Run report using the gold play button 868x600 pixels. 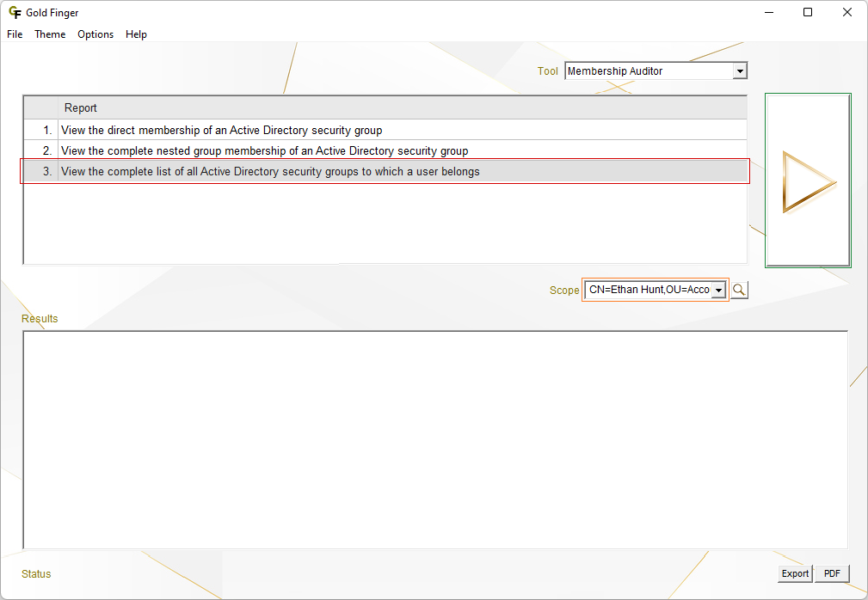pos(808,181)
